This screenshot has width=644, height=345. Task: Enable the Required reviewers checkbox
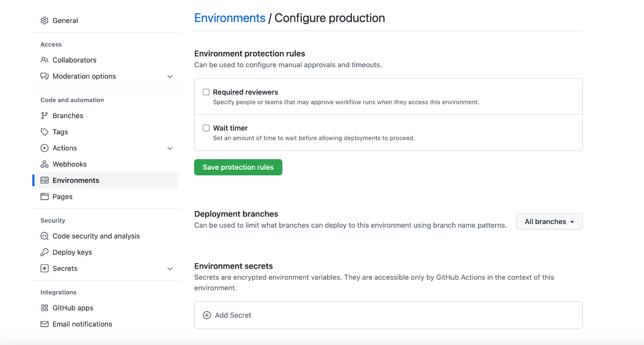click(x=206, y=92)
